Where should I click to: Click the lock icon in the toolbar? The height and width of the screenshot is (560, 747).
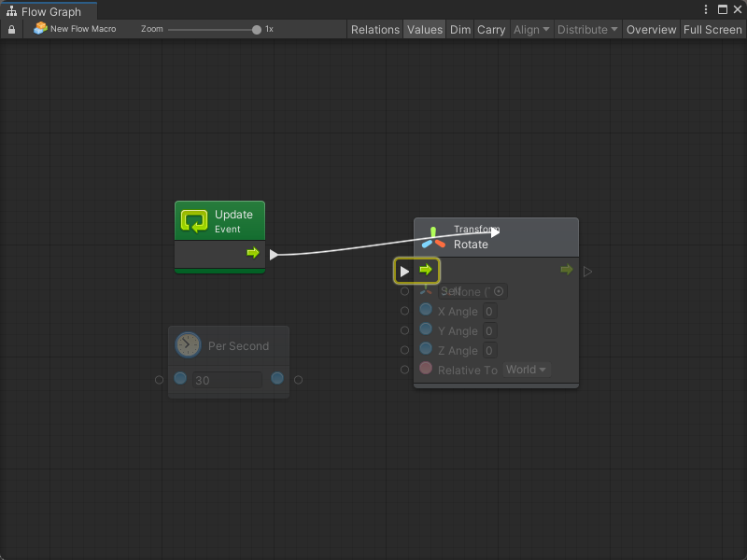point(11,30)
